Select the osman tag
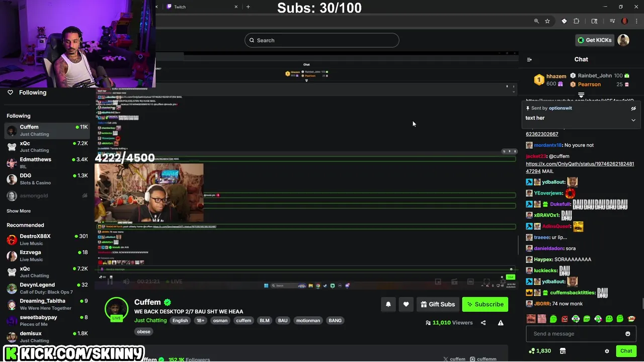This screenshot has height=362, width=644. [x=220, y=320]
